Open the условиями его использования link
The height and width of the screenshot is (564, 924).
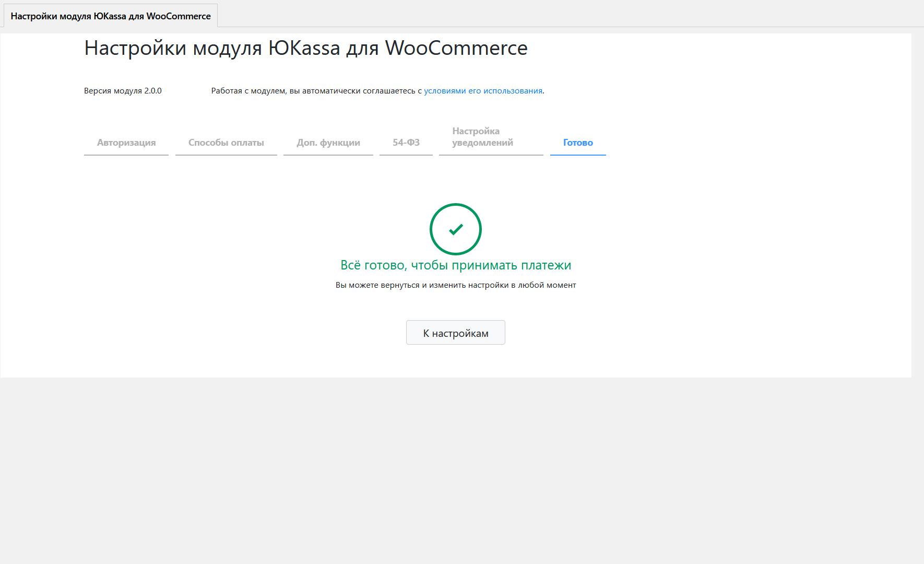point(483,91)
